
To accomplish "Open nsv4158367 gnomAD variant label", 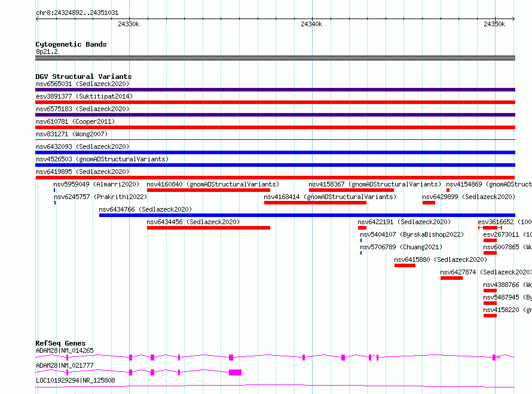I will (x=375, y=184).
